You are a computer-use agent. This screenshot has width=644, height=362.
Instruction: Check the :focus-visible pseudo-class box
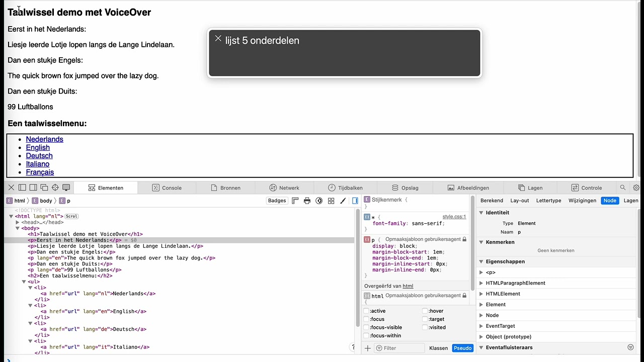(366, 327)
